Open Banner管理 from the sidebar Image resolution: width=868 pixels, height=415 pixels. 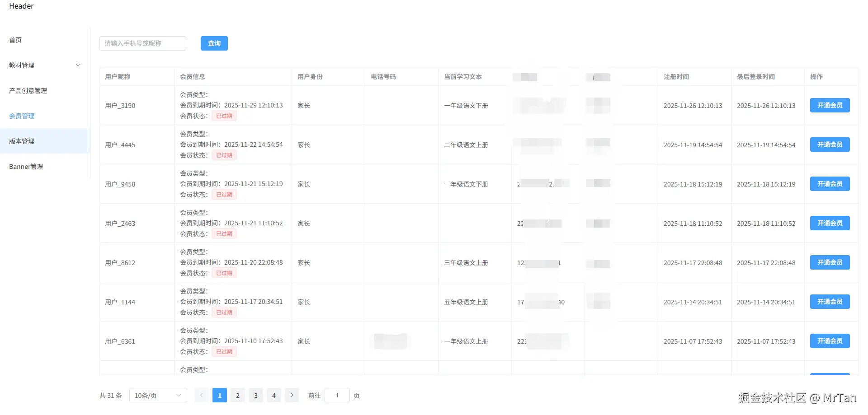(x=26, y=166)
